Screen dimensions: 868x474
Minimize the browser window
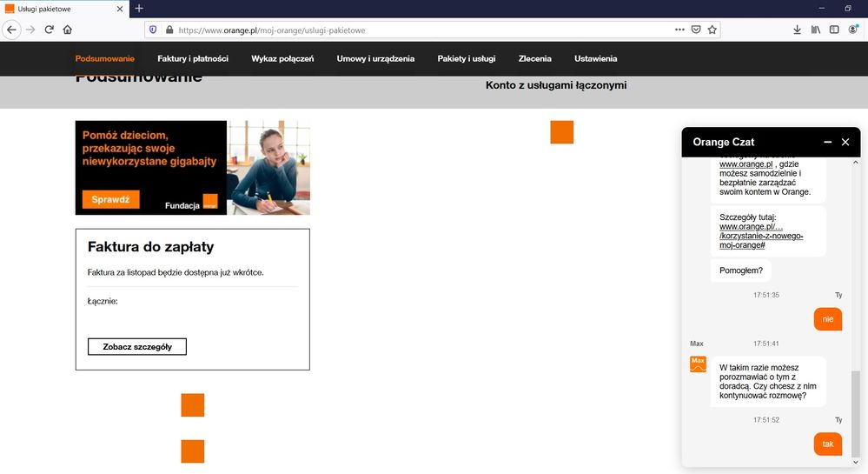point(821,9)
